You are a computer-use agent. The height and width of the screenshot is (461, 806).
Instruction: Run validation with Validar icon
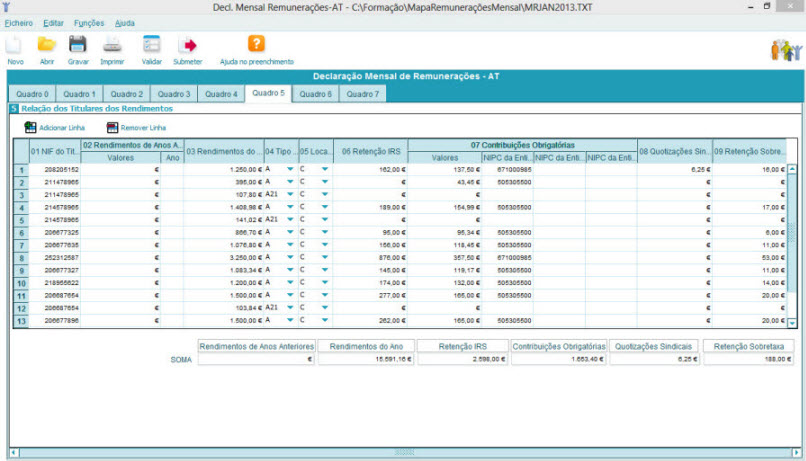(x=152, y=45)
